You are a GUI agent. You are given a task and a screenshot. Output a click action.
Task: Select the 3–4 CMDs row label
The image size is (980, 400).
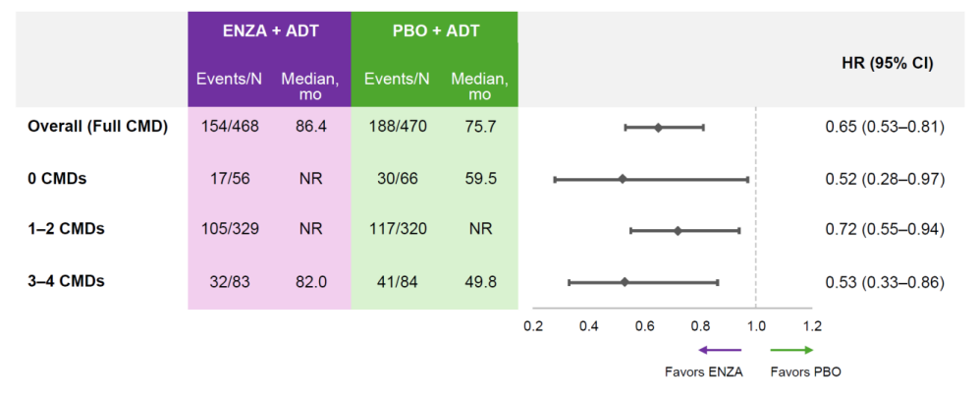click(x=66, y=281)
